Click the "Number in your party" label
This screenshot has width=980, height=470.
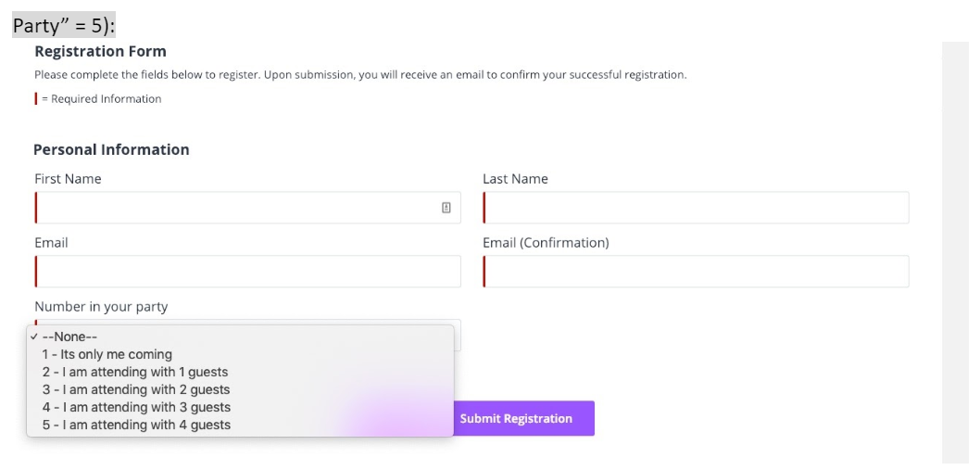(101, 307)
